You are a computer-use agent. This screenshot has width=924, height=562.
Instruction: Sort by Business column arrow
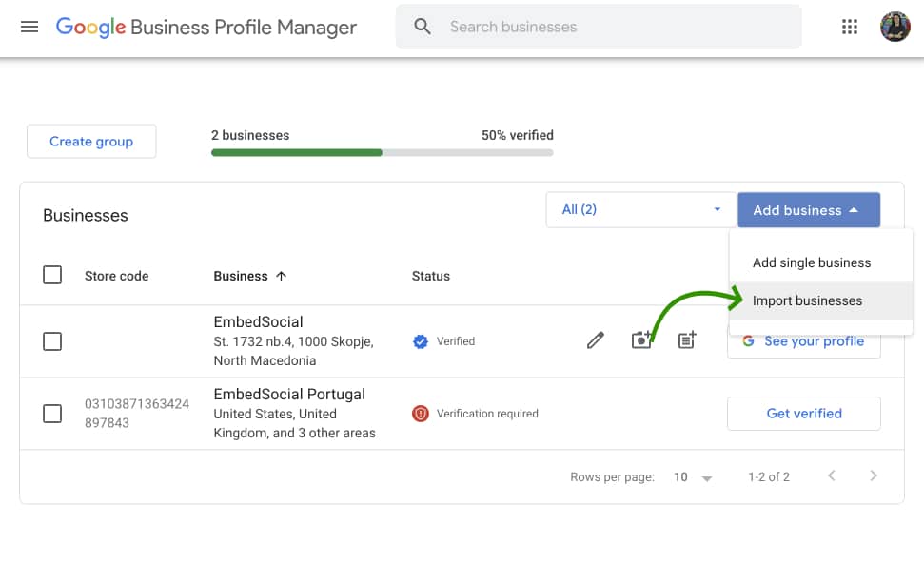click(281, 277)
